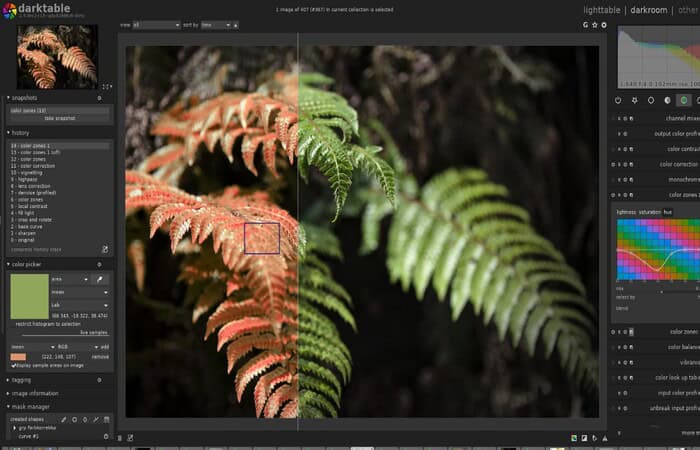
Task: Show color modules group (highlighted green icon)
Action: [x=684, y=100]
